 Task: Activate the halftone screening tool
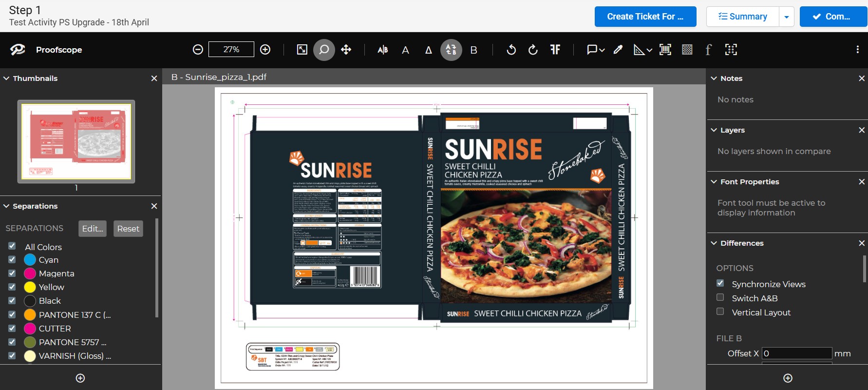point(687,50)
